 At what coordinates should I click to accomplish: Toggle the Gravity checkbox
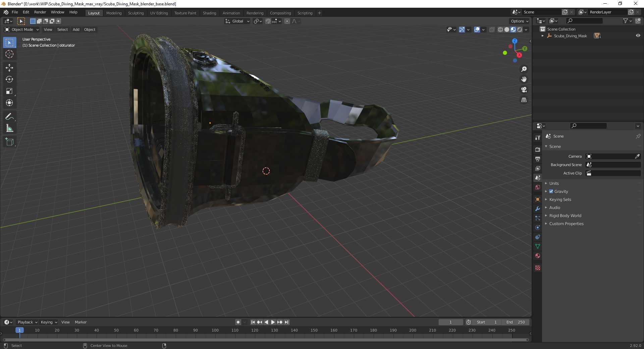(x=551, y=191)
